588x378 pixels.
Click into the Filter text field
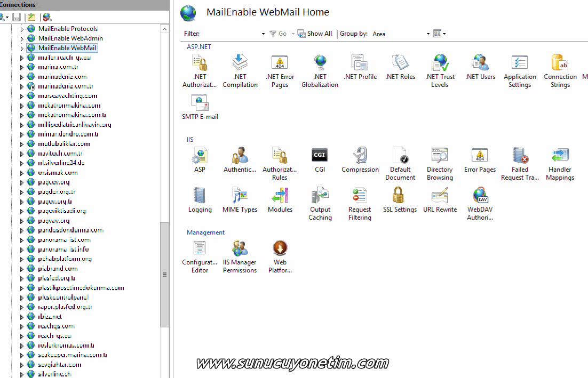click(x=231, y=34)
